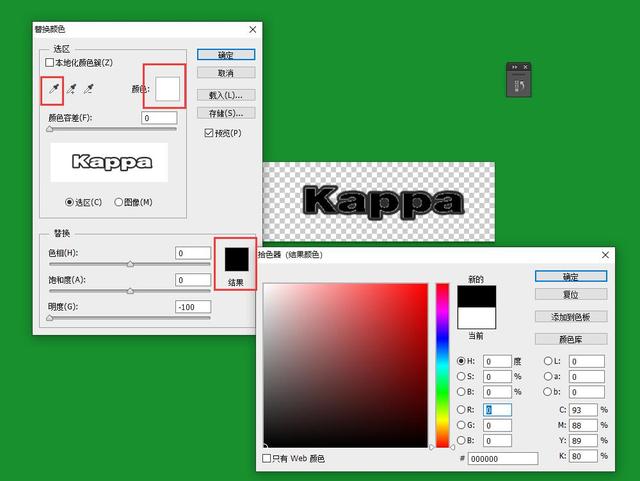Screen dimensions: 640x481
Task: Click the saturation 饱和度(A) value field
Action: tap(193, 280)
